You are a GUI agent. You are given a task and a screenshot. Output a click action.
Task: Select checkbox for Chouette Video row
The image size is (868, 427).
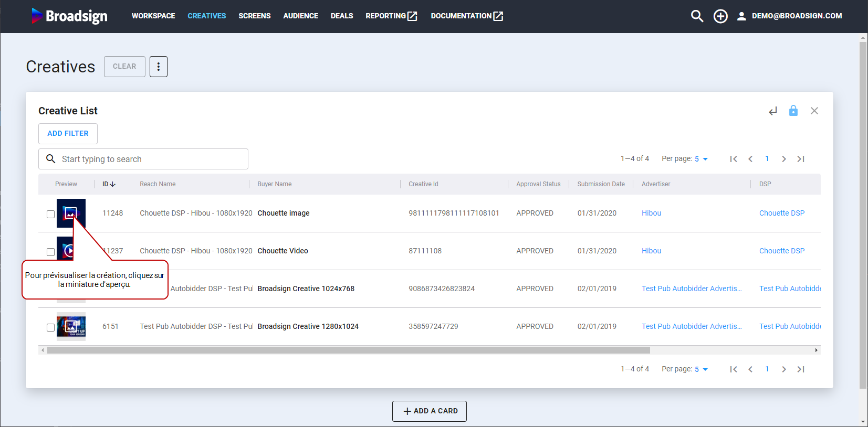(x=50, y=252)
